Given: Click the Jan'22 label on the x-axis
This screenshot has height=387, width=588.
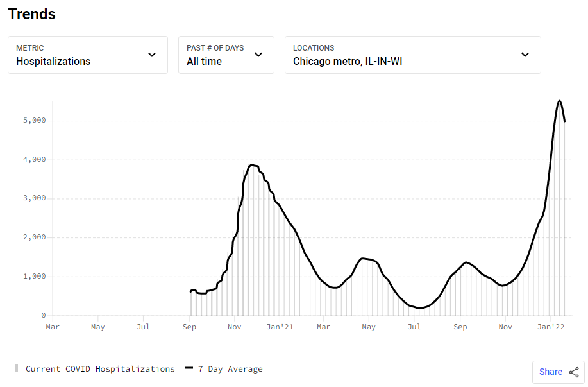Looking at the screenshot, I should coord(550,327).
